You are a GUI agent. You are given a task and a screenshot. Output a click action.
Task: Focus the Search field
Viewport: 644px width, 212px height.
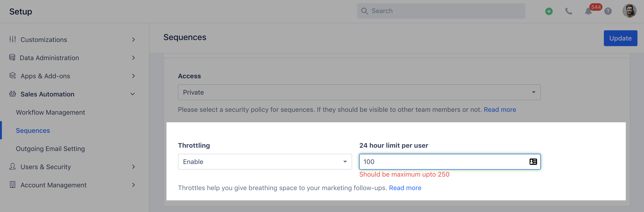(441, 11)
